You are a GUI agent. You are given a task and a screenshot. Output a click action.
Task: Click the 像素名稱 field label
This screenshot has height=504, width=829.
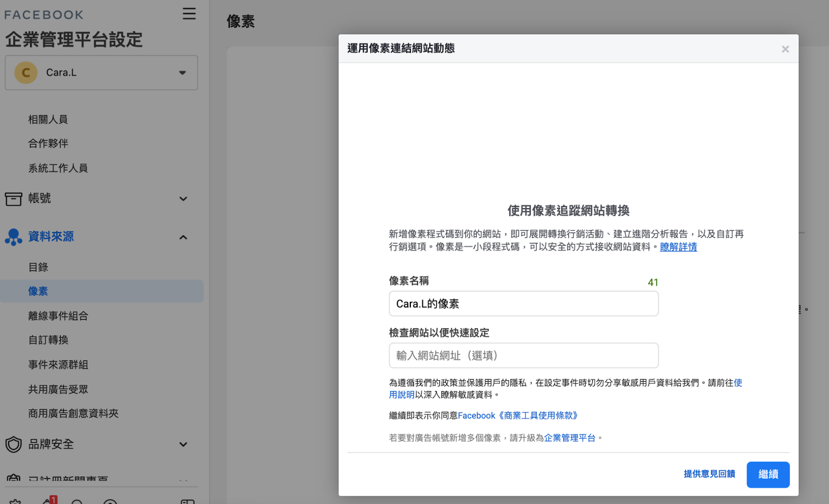[x=409, y=281]
